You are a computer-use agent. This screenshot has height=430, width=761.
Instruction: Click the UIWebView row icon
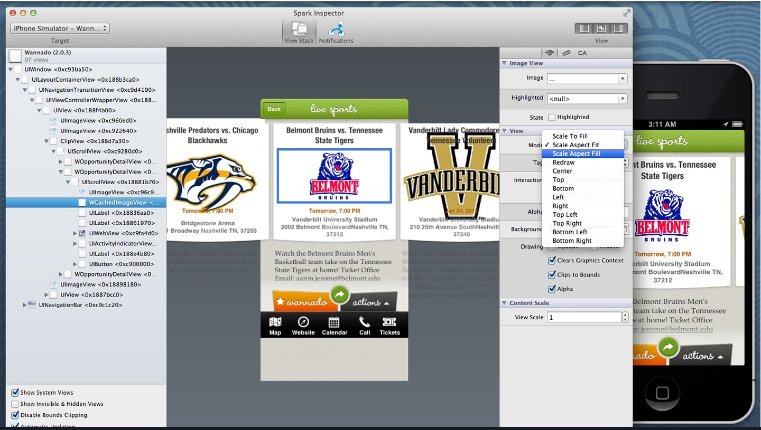click(x=82, y=233)
